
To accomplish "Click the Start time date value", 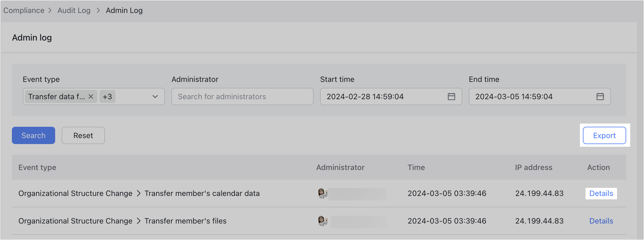I will point(366,96).
